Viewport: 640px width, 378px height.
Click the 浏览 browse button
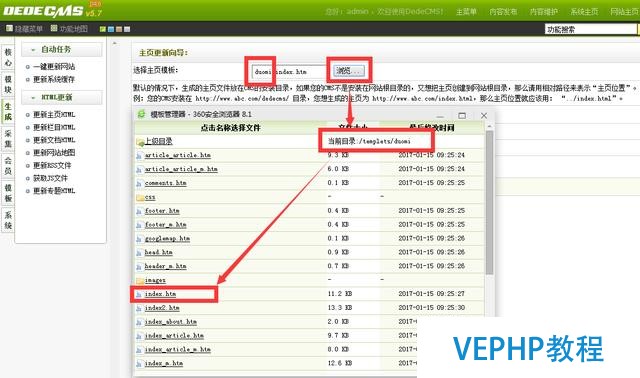click(349, 71)
